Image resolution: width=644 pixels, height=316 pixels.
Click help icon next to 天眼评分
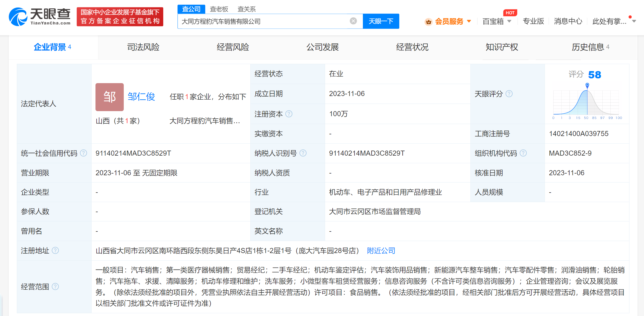click(x=509, y=94)
